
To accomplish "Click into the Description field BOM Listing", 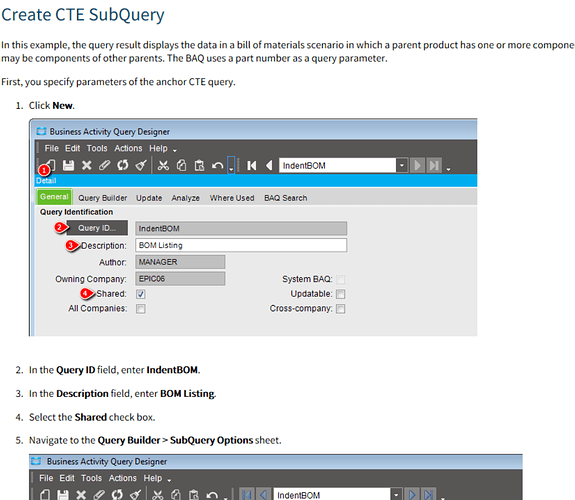I will click(241, 245).
